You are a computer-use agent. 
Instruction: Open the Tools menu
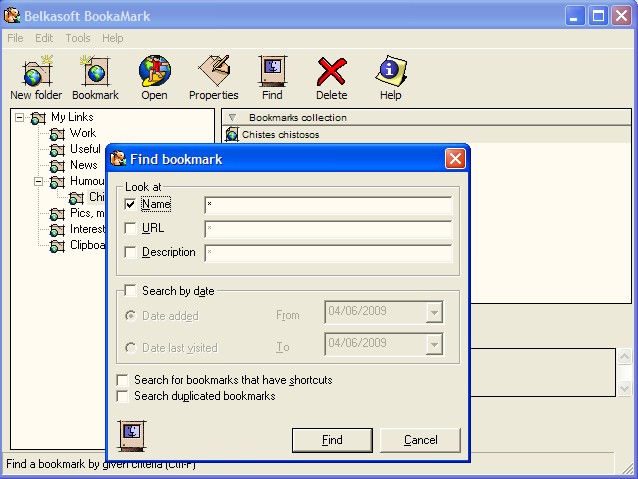coord(78,38)
